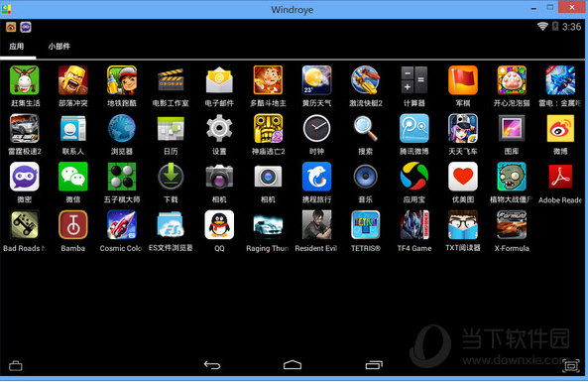
Task: Switch to the 应用 apps tab
Action: coord(17,47)
